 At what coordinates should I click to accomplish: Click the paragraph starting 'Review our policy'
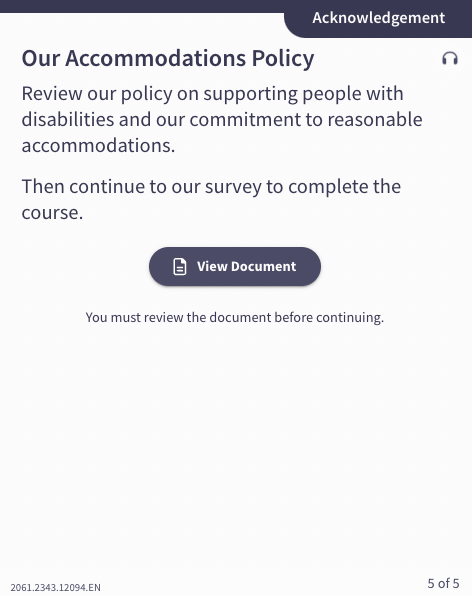[222, 119]
